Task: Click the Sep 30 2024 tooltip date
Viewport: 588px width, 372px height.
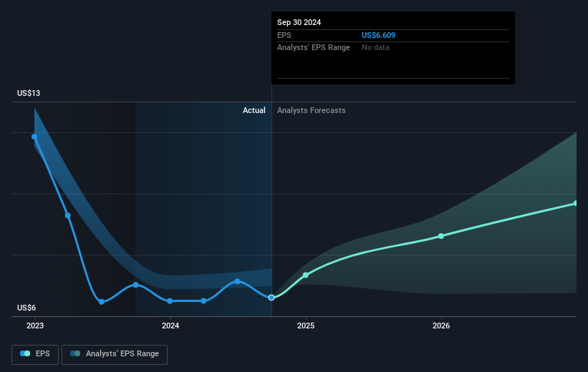Action: [299, 22]
